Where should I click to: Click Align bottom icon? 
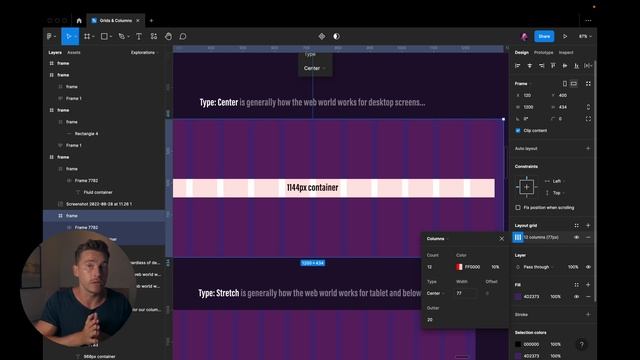(576, 66)
